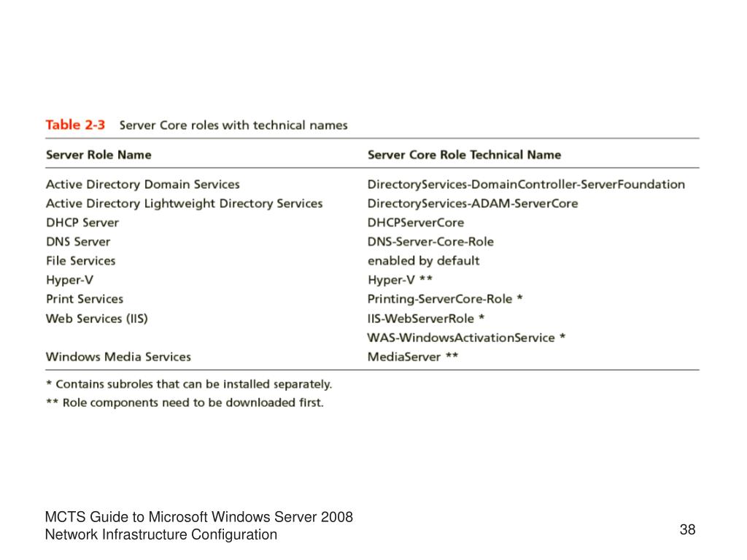The image size is (747, 560).
Task: Click the 'Table 2-3' heading label
Action: click(75, 125)
